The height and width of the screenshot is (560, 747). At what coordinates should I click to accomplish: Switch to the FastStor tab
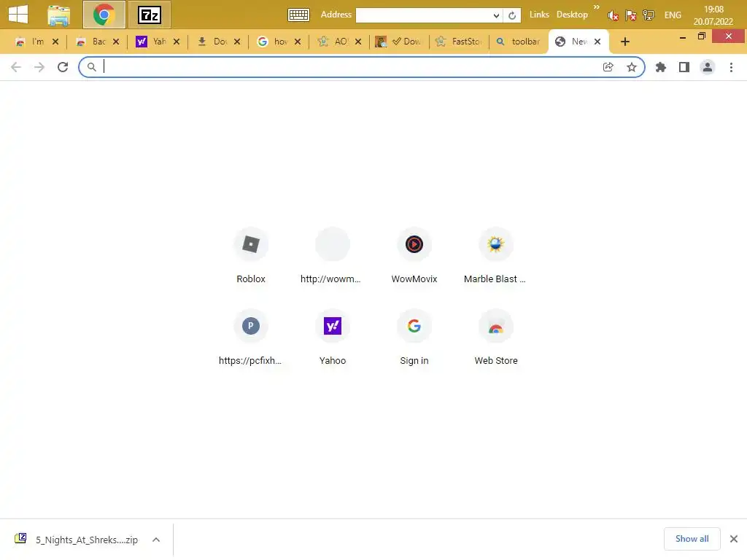tap(460, 42)
